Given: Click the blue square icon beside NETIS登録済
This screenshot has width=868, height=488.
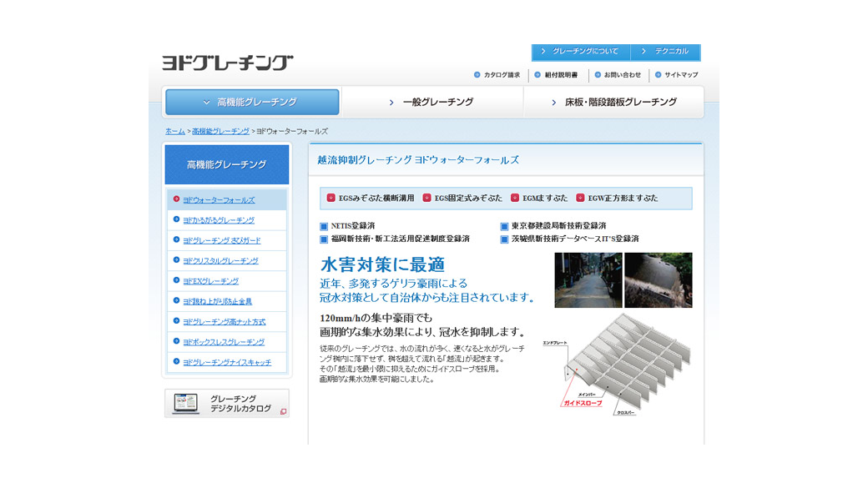Looking at the screenshot, I should tap(323, 226).
